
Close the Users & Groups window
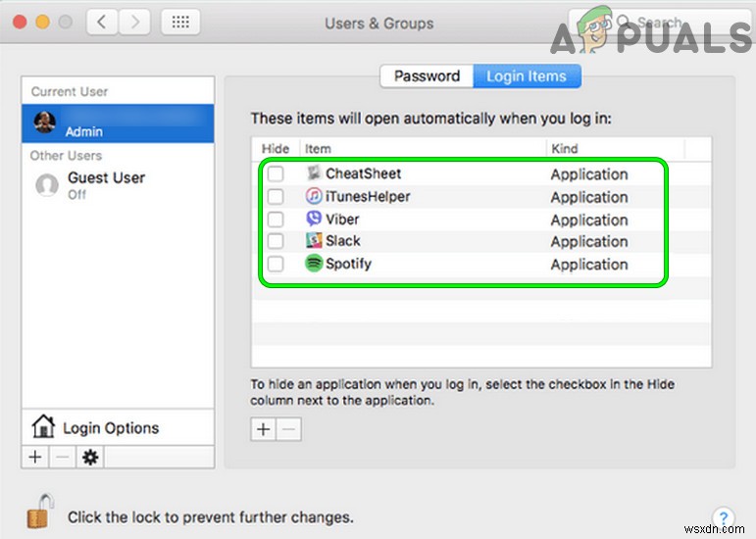click(x=20, y=22)
